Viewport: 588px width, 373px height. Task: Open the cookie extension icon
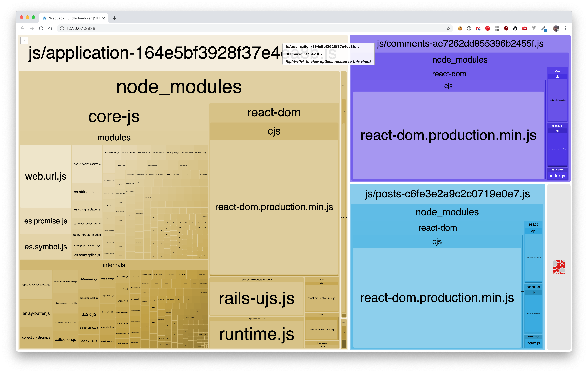pyautogui.click(x=460, y=29)
